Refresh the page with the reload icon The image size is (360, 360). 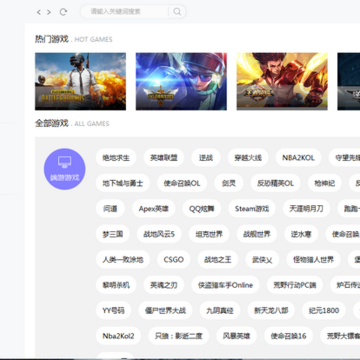(63, 12)
